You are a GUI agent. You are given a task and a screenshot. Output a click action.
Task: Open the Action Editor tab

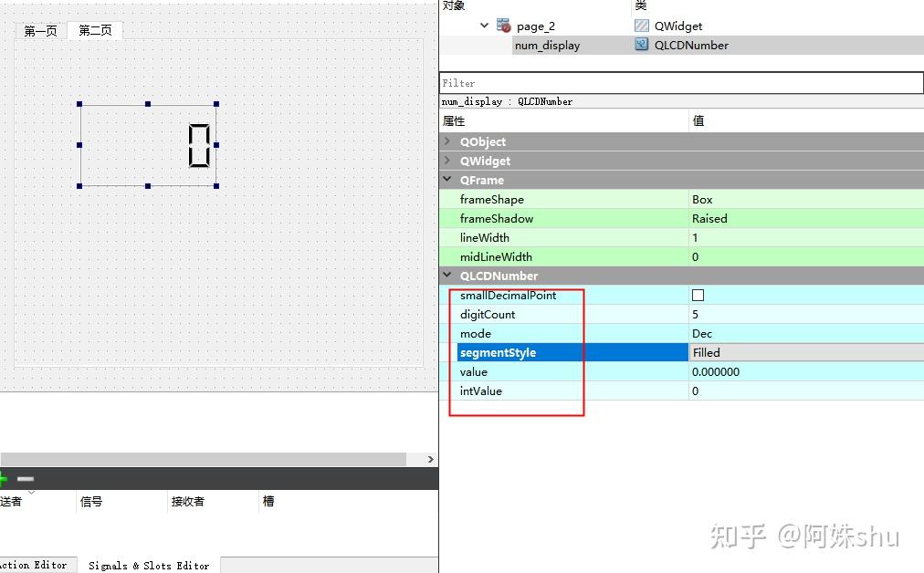click(37, 565)
